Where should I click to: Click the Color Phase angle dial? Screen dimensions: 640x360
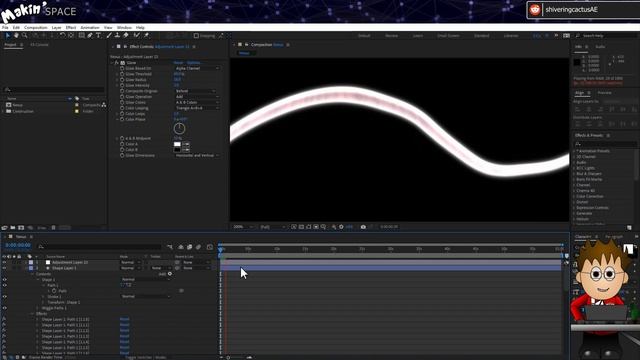[179, 129]
